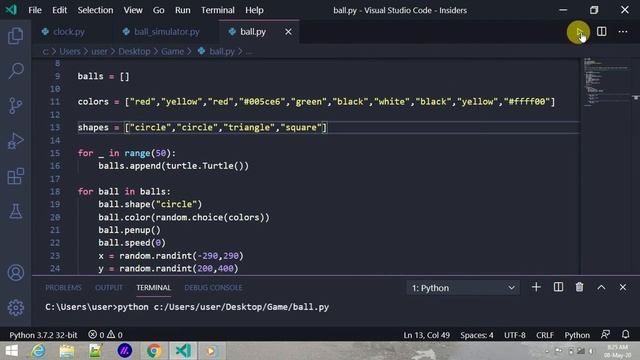Open the Terminal menu
The width and height of the screenshot is (640, 360).
coord(218,10)
